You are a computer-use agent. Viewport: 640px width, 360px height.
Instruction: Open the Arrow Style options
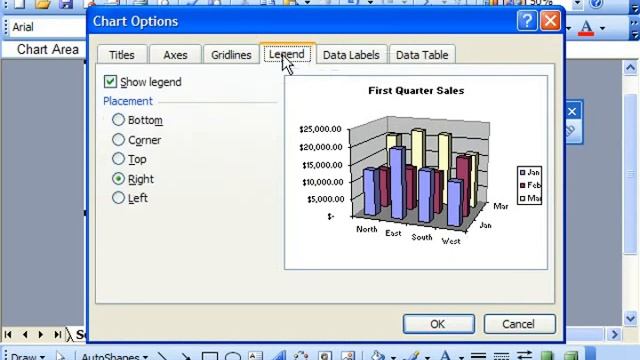pos(524,356)
